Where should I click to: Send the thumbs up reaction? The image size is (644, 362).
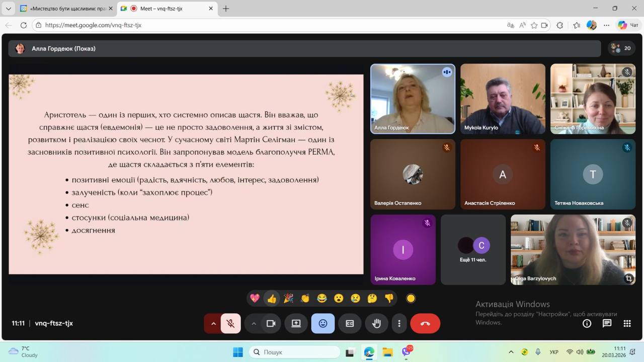pos(272,299)
